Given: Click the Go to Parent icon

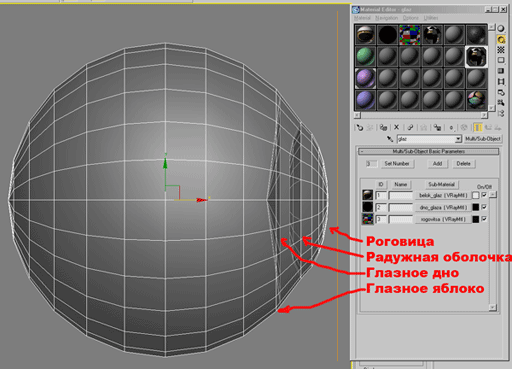Looking at the screenshot, I should tap(488, 127).
